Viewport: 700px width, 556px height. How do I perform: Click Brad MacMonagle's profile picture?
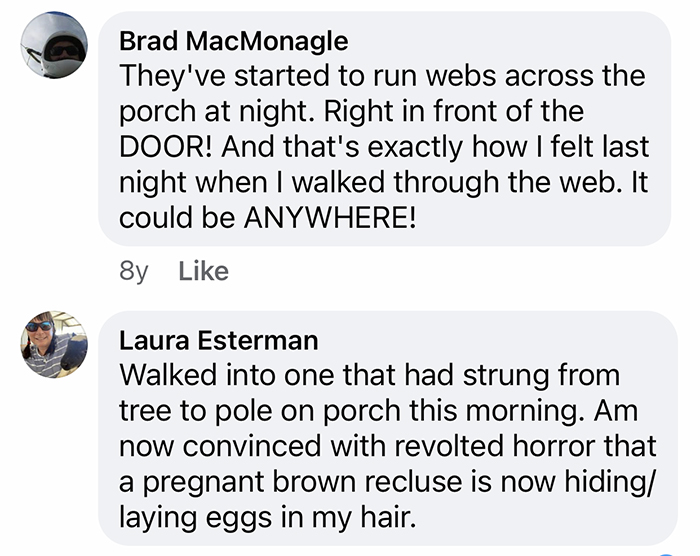coord(55,46)
